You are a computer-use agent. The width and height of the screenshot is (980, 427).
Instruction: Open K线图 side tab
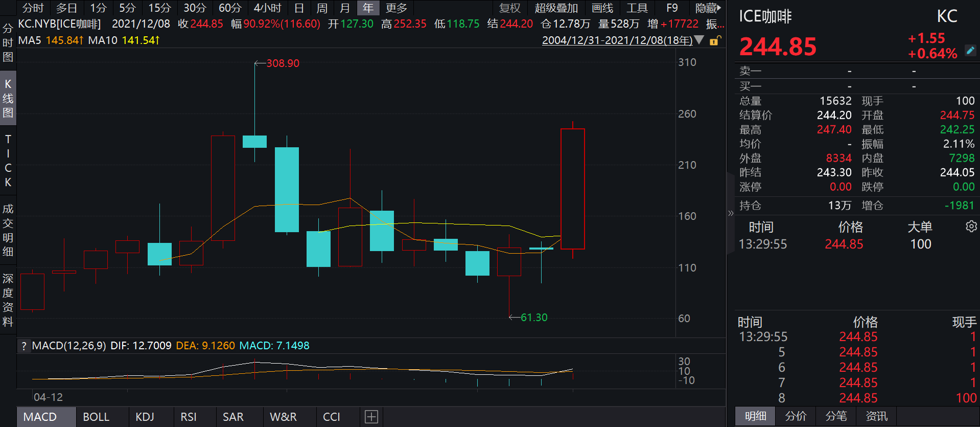tap(8, 98)
